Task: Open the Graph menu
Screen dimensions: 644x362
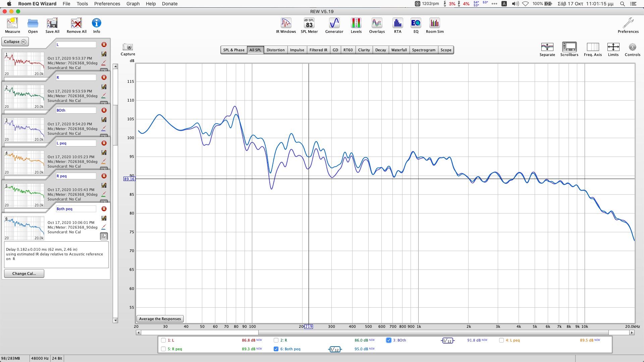Action: tap(133, 4)
